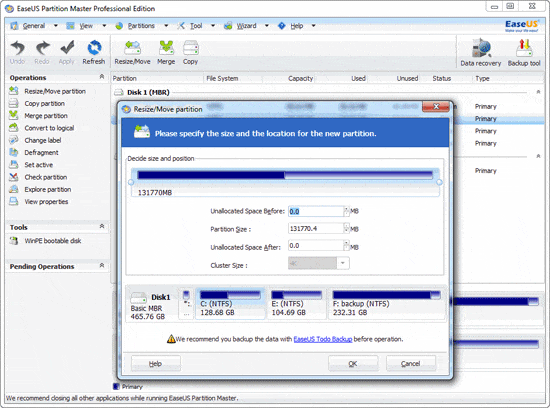Open the View menu
Viewport: 550px width, 408px height.
(86, 26)
